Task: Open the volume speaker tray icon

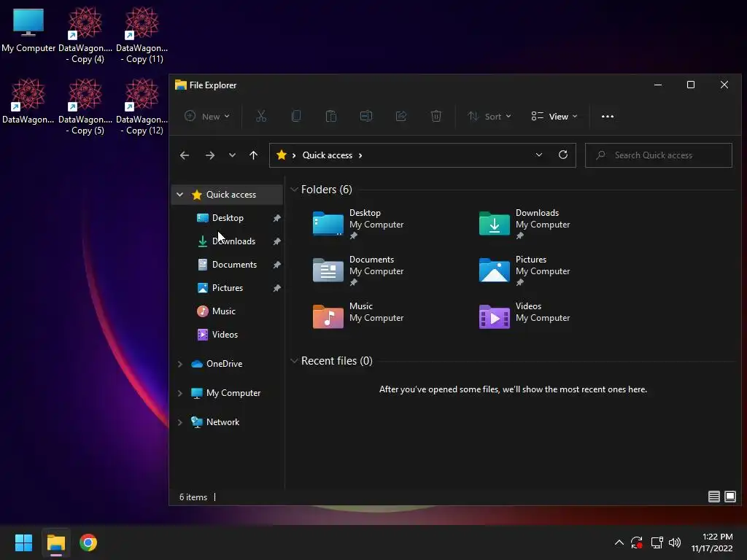Action: pyautogui.click(x=675, y=542)
